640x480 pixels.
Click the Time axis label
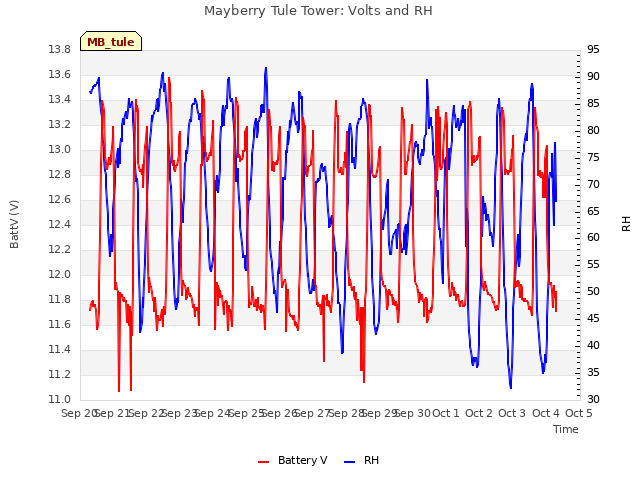566,429
